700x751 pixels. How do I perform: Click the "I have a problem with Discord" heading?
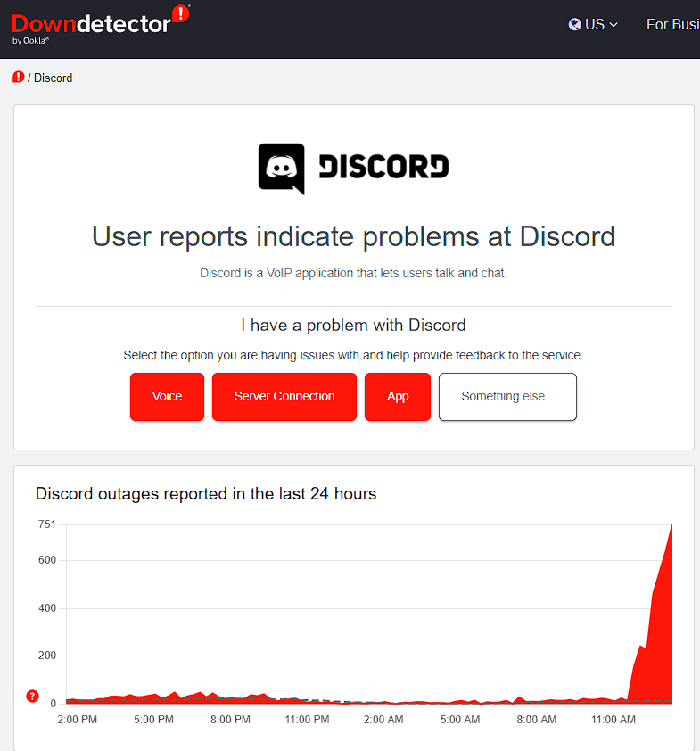(x=353, y=326)
